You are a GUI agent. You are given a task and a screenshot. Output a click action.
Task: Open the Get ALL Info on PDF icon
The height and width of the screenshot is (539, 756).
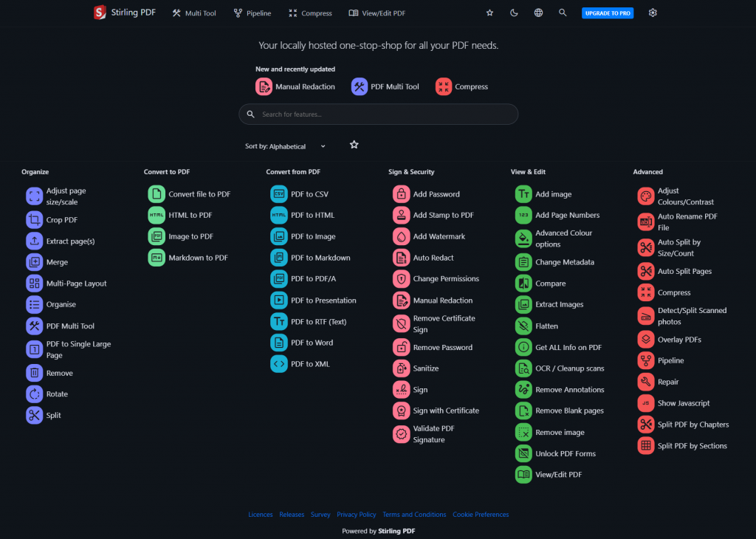(x=523, y=347)
